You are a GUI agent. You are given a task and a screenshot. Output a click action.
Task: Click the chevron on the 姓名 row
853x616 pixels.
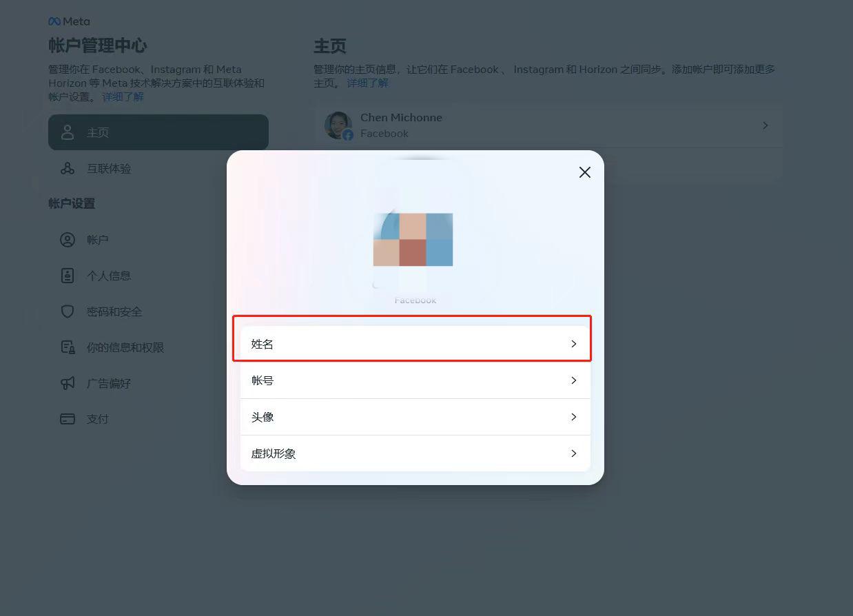(x=573, y=344)
